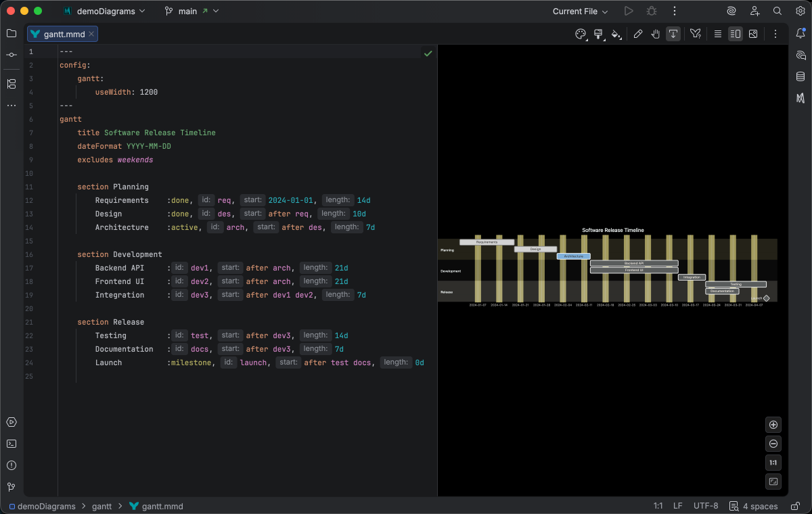Select the pencil edit tool in preview toolbar
This screenshot has width=812, height=514.
pyautogui.click(x=637, y=34)
